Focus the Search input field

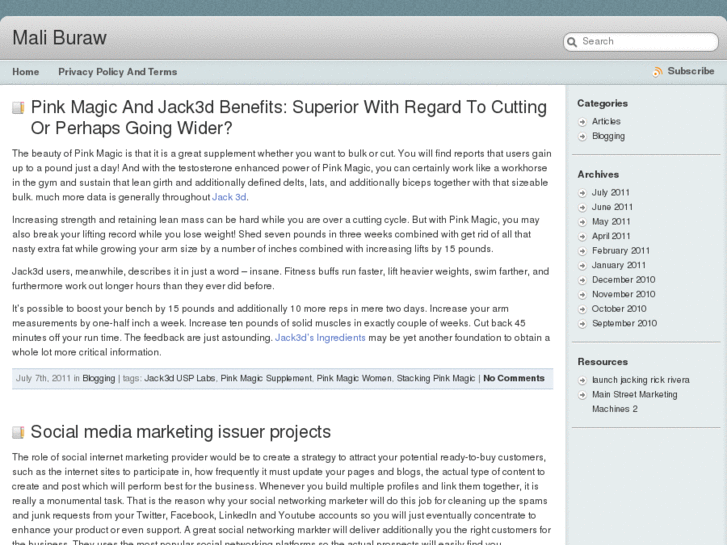click(641, 42)
